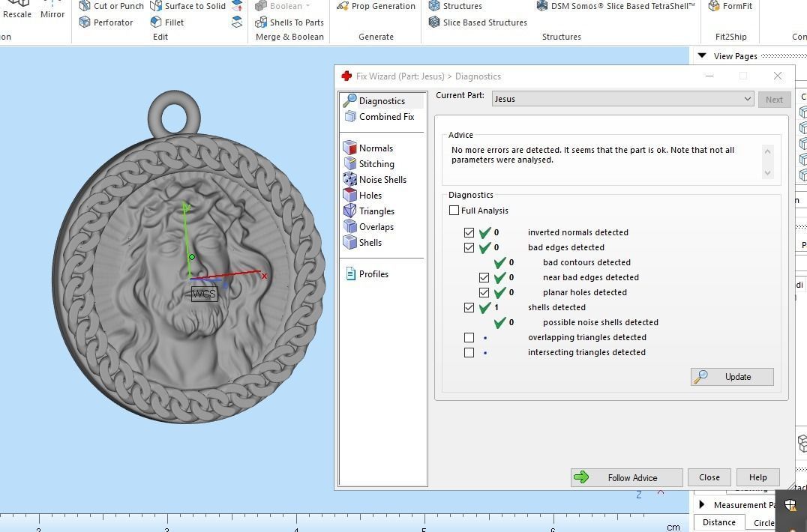The width and height of the screenshot is (807, 532).
Task: Go to Noise Shells fix page
Action: [375, 179]
